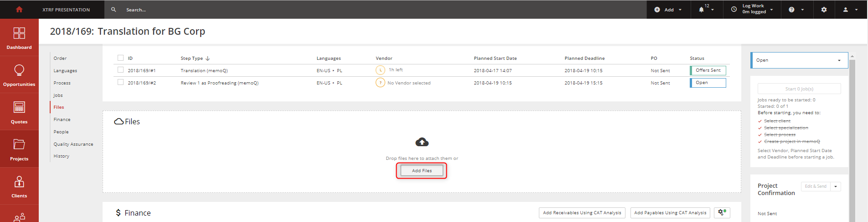This screenshot has width=868, height=222.
Task: Click 'Translation (memoQ)' step type
Action: pos(204,71)
